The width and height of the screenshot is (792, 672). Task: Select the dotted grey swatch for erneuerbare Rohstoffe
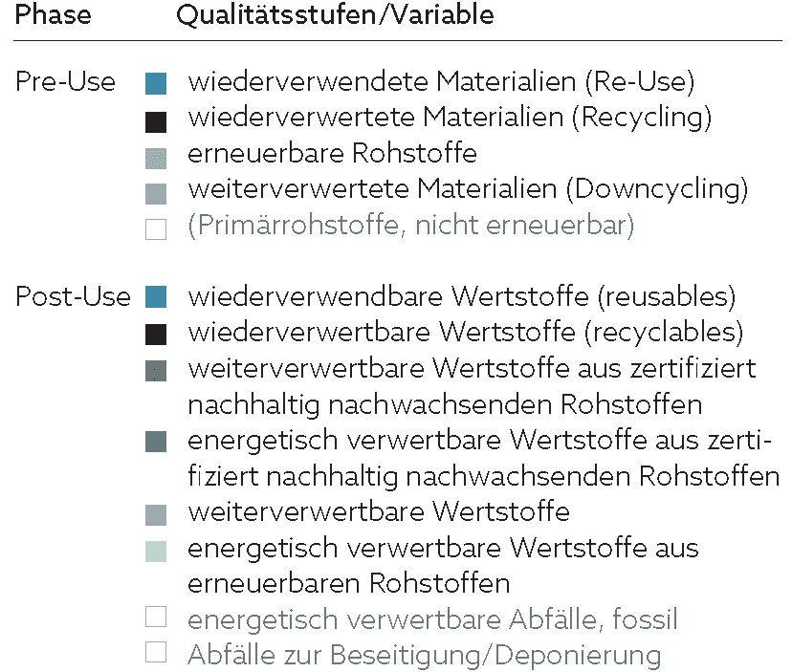click(156, 159)
